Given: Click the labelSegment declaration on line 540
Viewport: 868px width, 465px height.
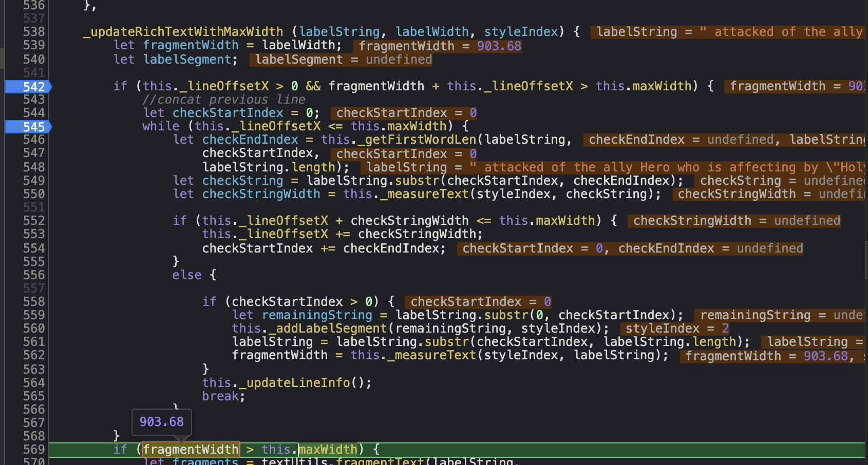Looking at the screenshot, I should point(187,60).
